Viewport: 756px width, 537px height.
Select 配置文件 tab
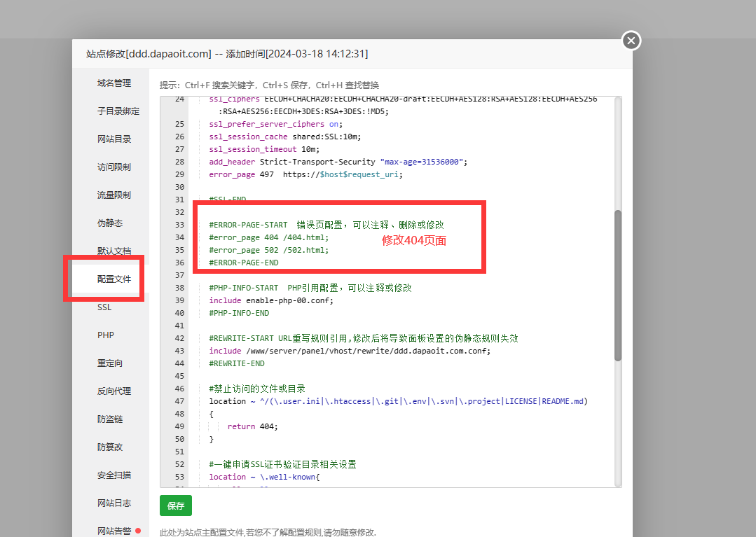click(x=114, y=279)
